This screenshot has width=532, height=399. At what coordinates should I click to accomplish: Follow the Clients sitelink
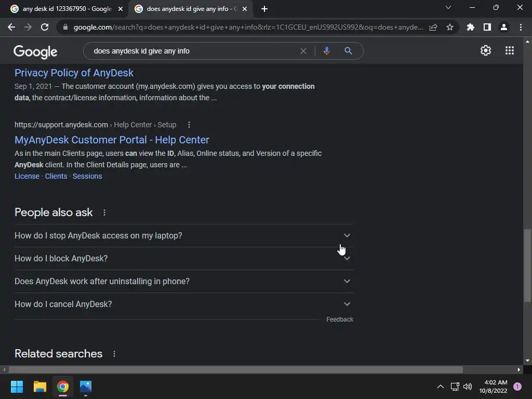56,176
